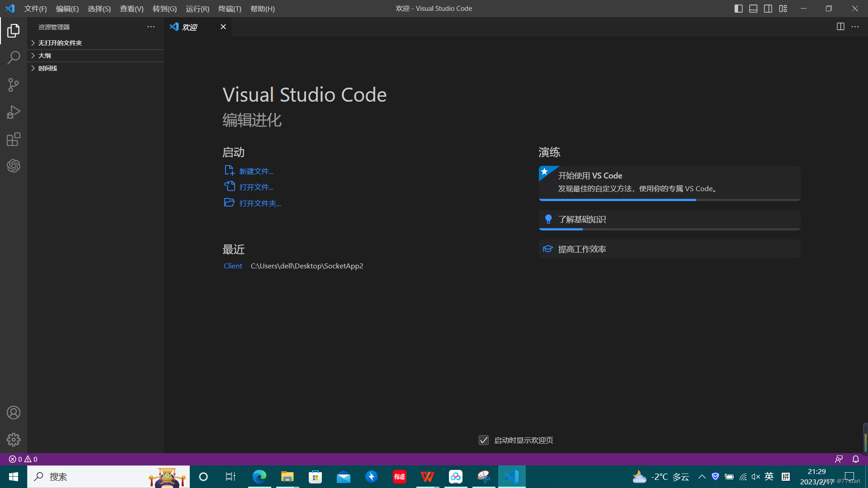Open the 文件(F) menu
This screenshot has width=868, height=488.
coord(35,9)
